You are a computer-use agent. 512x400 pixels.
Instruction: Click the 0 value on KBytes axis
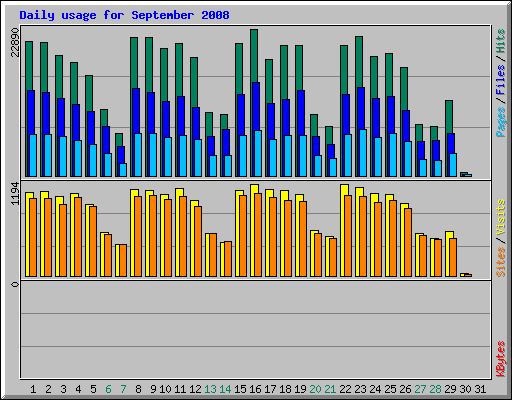pos(15,284)
